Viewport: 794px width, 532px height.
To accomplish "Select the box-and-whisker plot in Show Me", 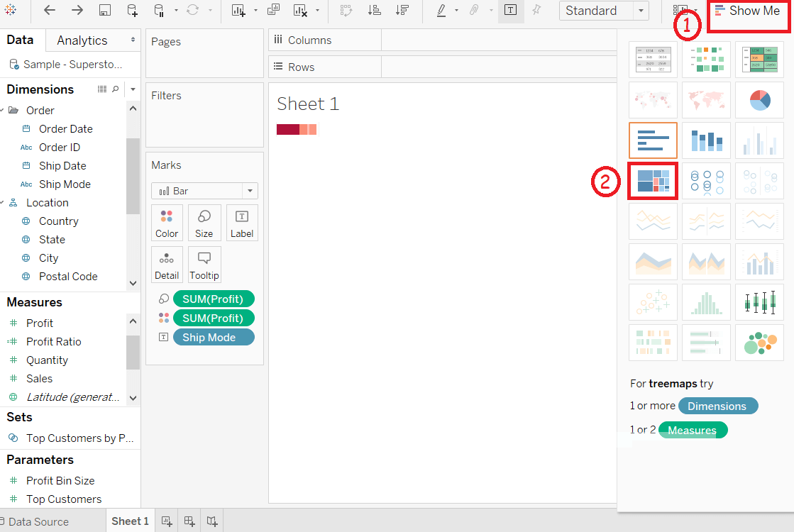I will coord(759,302).
